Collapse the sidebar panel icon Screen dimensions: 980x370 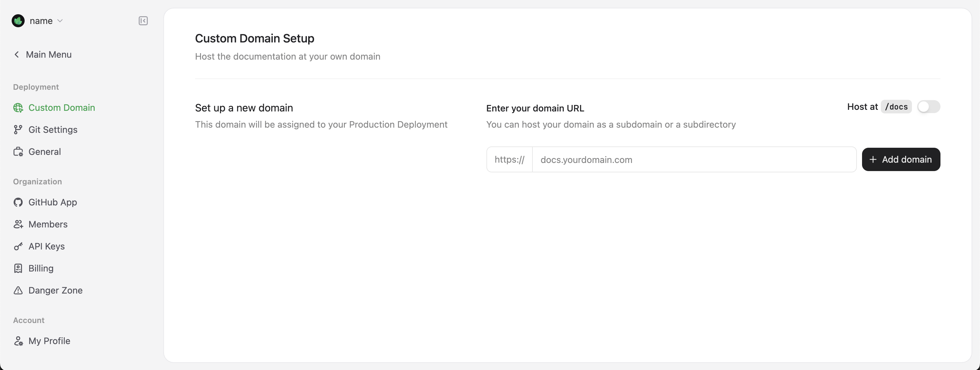143,21
